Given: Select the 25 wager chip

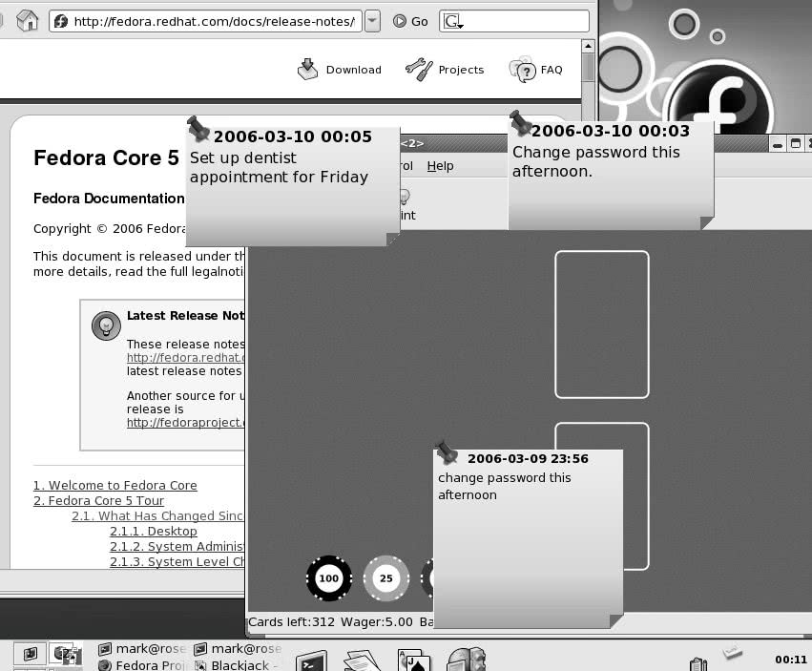Looking at the screenshot, I should (x=386, y=578).
